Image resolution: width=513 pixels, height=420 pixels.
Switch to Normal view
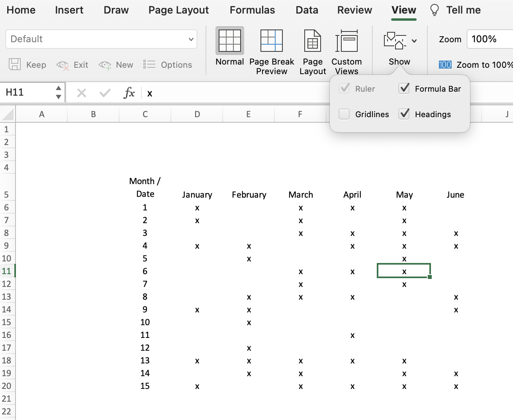coord(229,47)
